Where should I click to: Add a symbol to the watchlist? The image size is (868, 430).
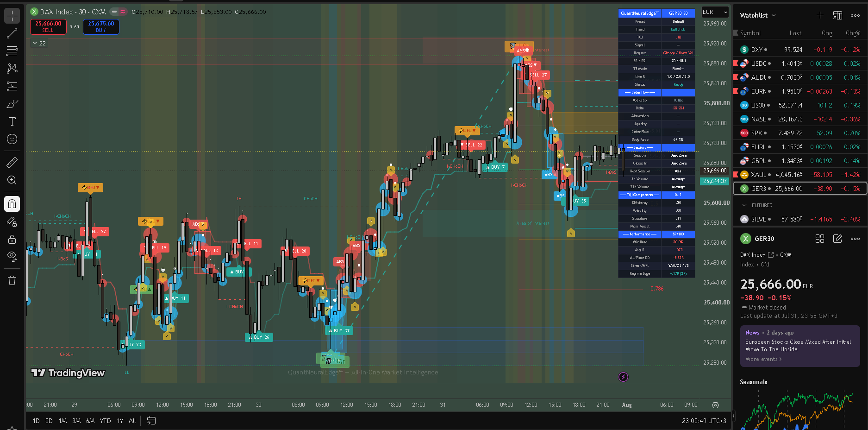820,15
